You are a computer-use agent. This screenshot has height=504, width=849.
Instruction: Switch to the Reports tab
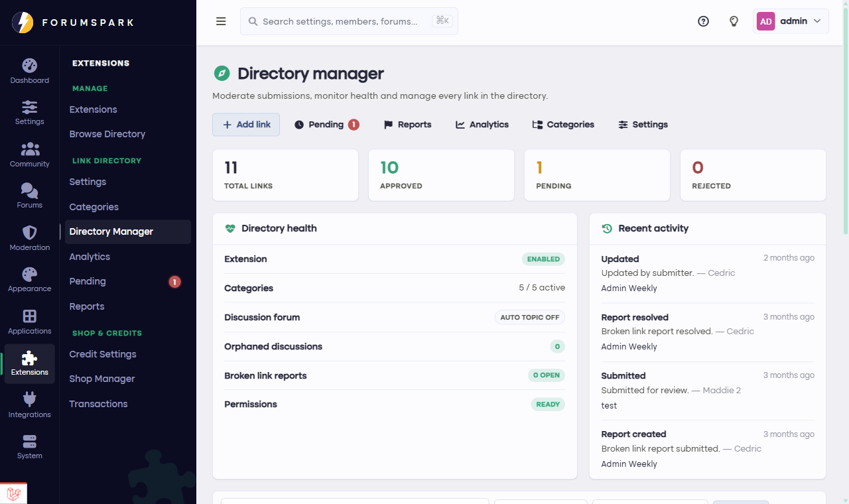(x=407, y=125)
